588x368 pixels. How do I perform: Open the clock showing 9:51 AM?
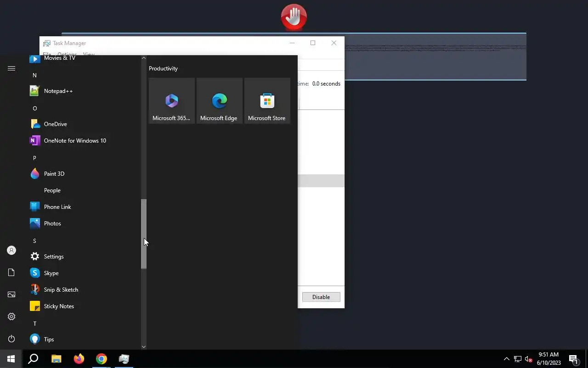pyautogui.click(x=548, y=359)
